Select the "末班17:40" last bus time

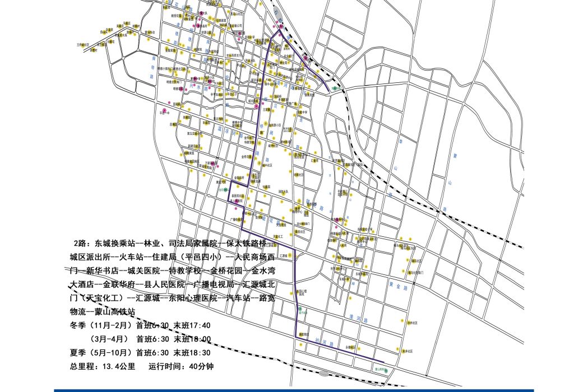(x=192, y=325)
